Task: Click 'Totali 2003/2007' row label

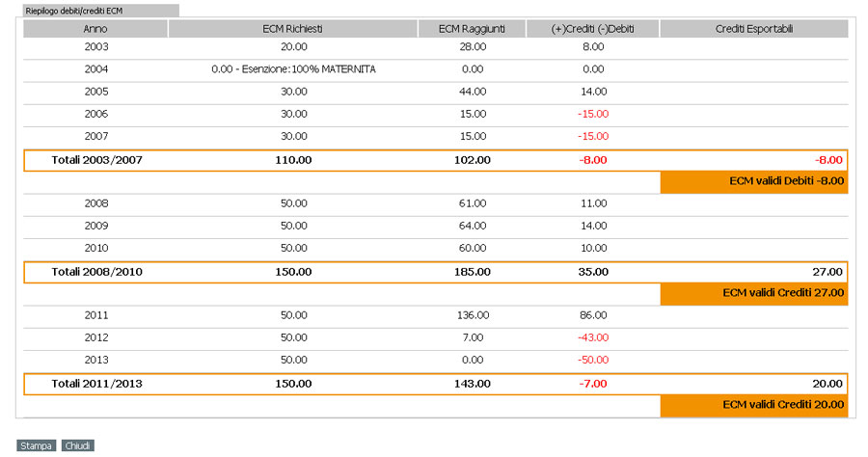Action: [x=96, y=160]
